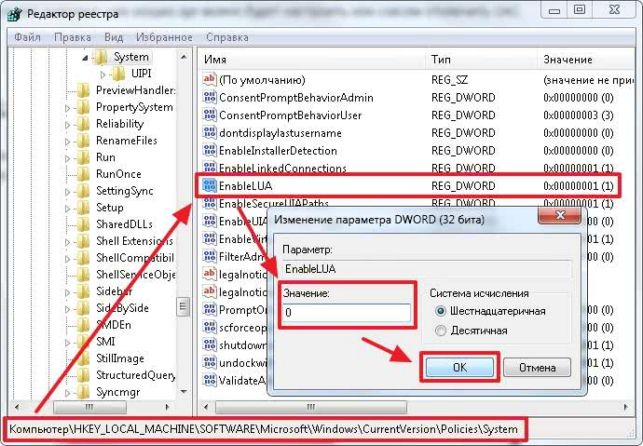Click the RenameFiles folder icon
The image size is (643, 446).
(x=82, y=141)
